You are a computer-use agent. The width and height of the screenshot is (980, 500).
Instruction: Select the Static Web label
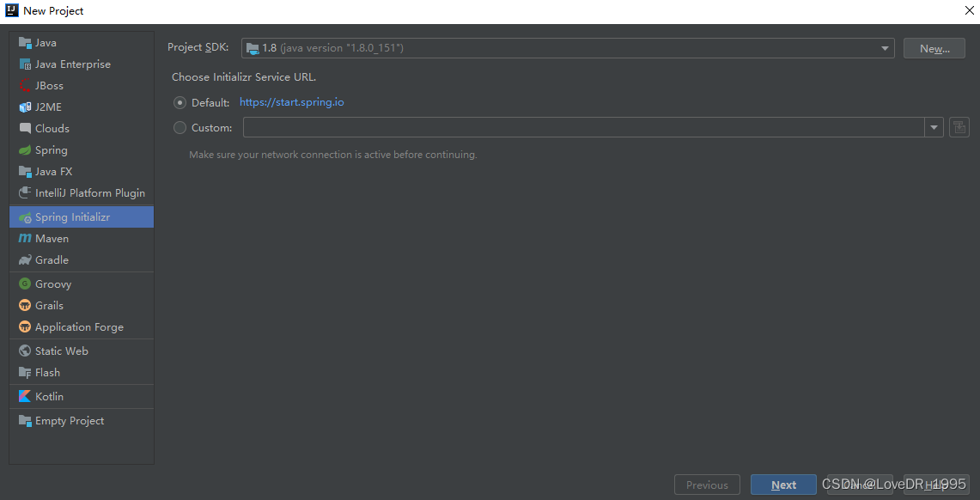point(61,351)
